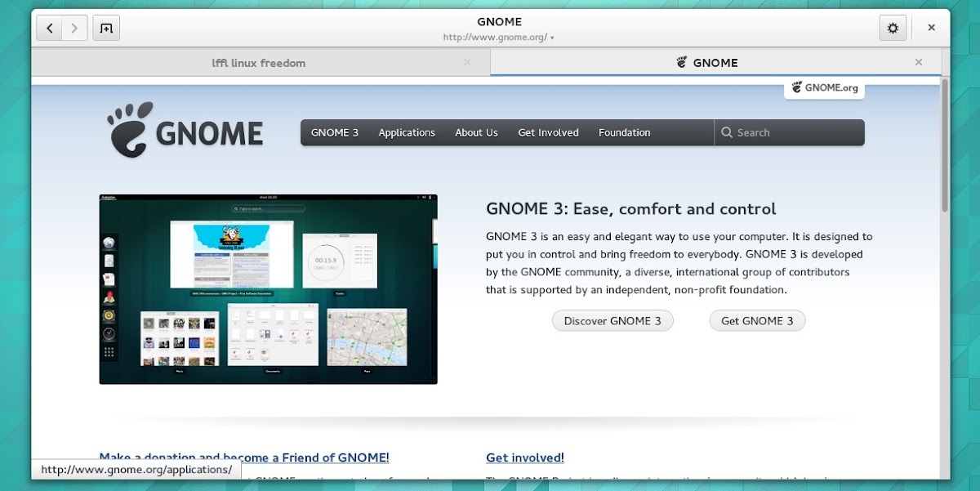980x491 pixels.
Task: Close the lffl linux freedom tab
Action: coord(467,62)
